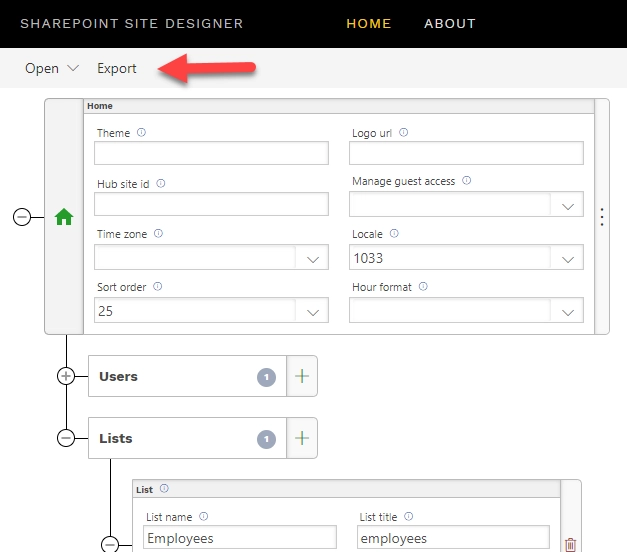Click the info icon next to List title
Image resolution: width=627 pixels, height=552 pixels.
coord(408,516)
